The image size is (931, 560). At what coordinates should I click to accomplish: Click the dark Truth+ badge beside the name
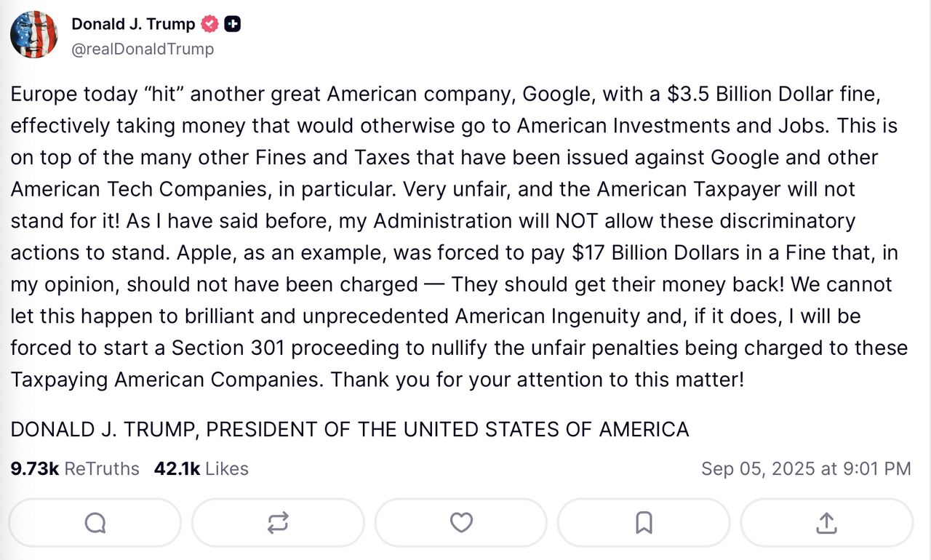click(232, 23)
